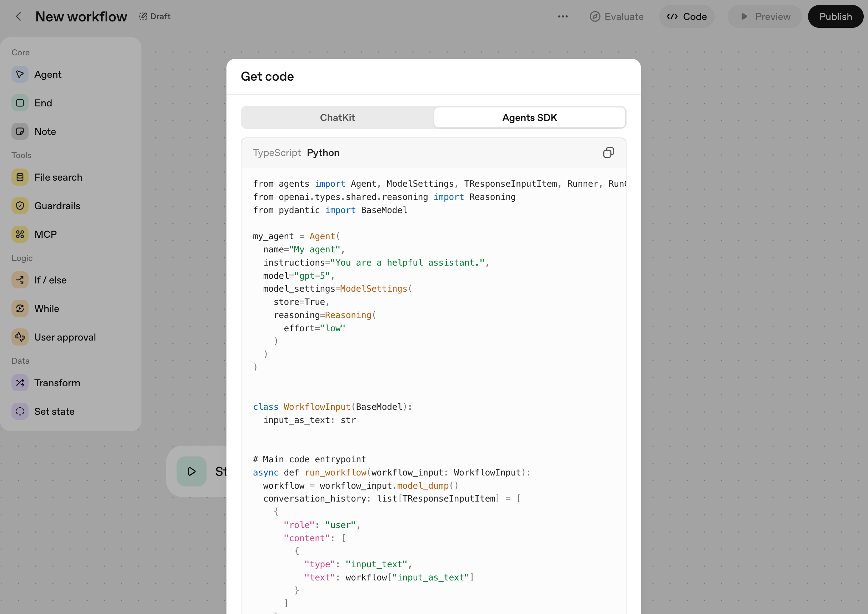Copy the code to clipboard
868x614 pixels.
[608, 153]
